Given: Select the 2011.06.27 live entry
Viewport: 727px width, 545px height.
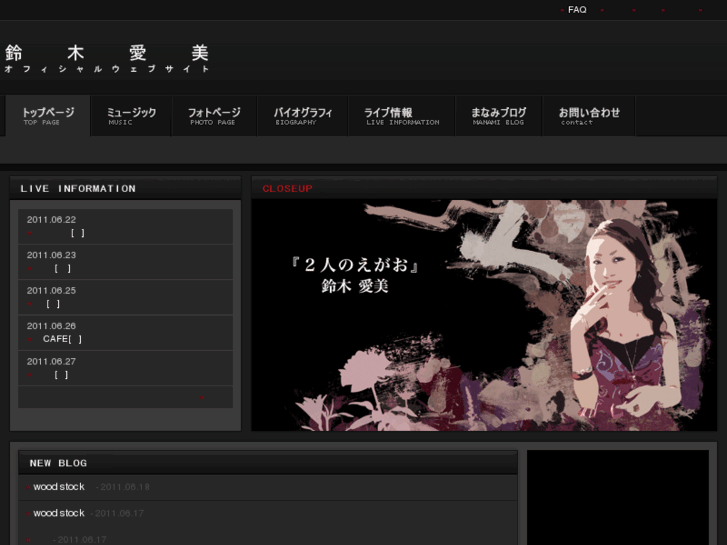Looking at the screenshot, I should [125, 368].
